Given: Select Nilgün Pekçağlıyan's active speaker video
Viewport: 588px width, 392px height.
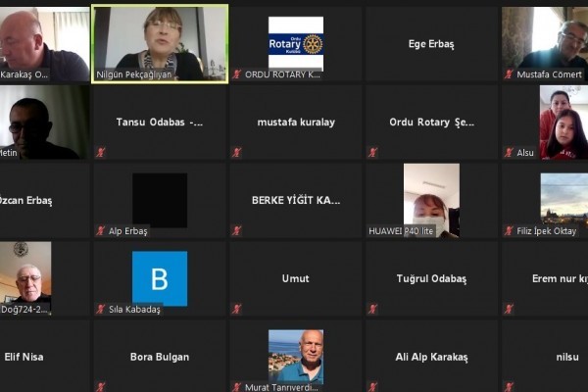Looking at the screenshot, I should [160, 44].
